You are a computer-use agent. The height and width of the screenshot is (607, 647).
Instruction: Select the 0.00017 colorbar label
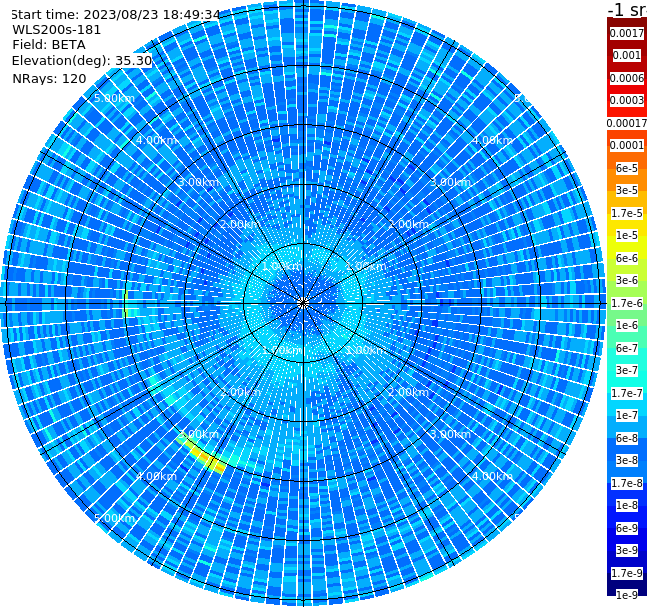pyautogui.click(x=627, y=123)
